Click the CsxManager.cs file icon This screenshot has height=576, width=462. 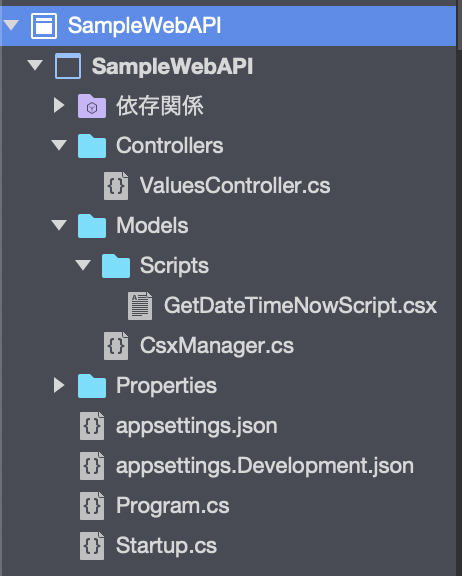116,346
